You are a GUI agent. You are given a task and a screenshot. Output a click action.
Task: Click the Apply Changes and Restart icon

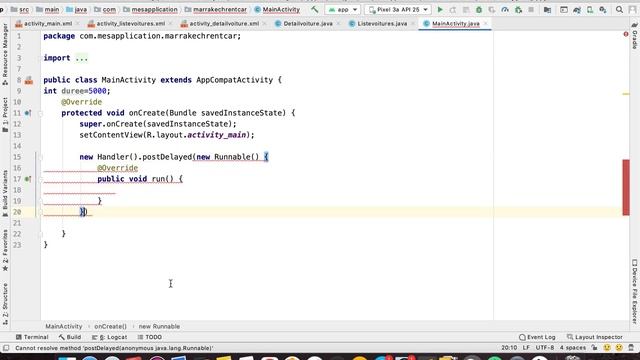453,9
